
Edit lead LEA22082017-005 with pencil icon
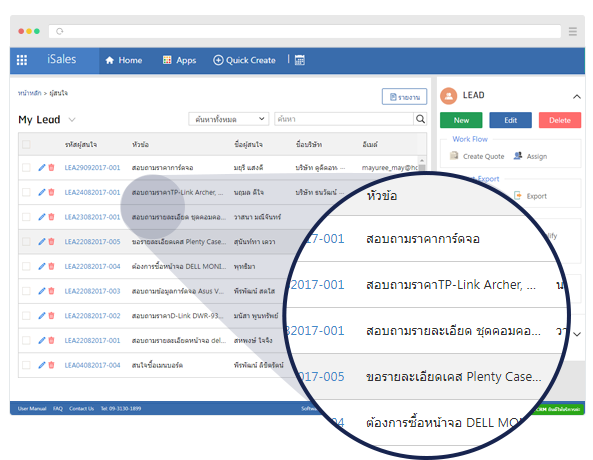[42, 241]
